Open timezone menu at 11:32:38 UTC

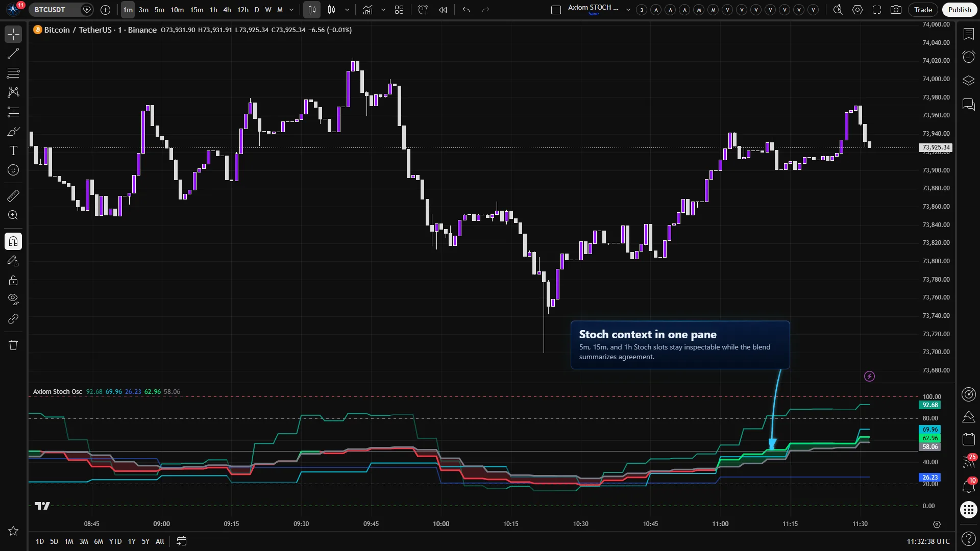point(928,541)
